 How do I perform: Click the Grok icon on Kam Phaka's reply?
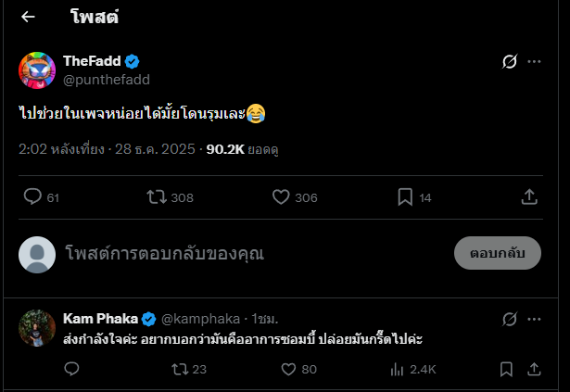[x=509, y=320]
